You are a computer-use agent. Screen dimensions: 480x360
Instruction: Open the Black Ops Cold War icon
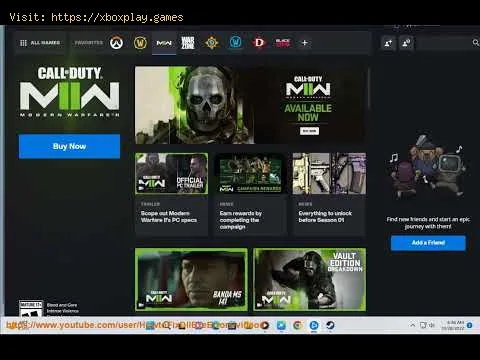coord(283,43)
